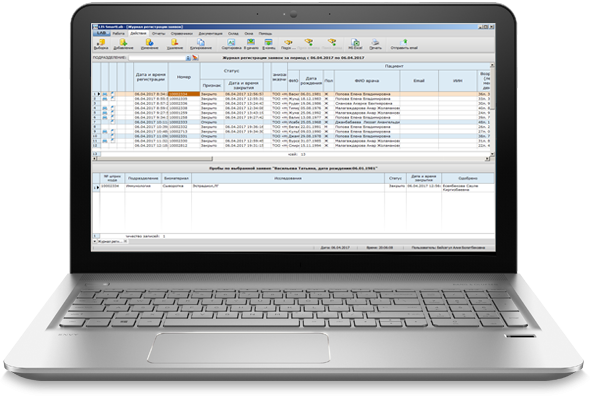
Task: Close the Журнал регистр... bottom tab with x
Action: point(126,241)
